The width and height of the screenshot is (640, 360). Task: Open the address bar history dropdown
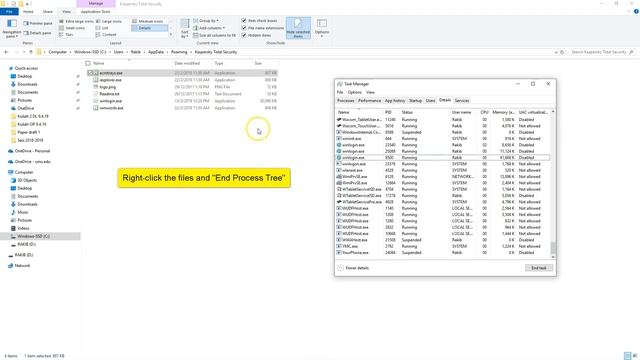[556, 52]
